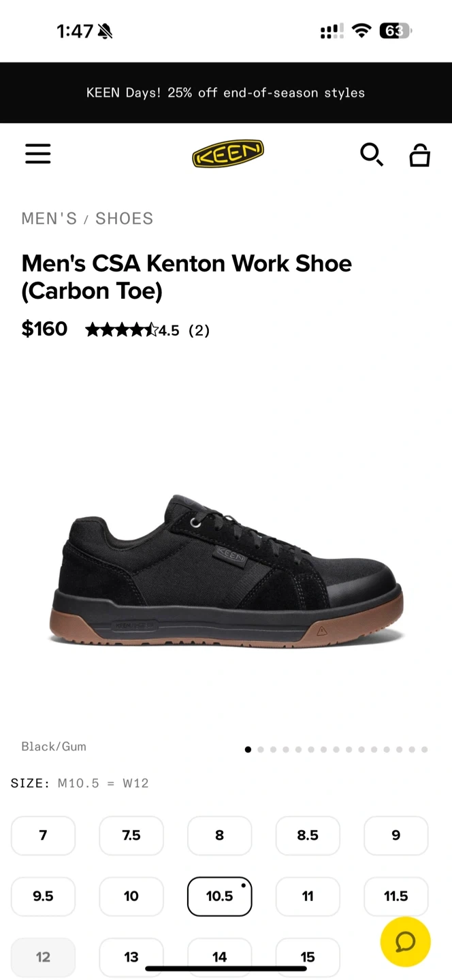452x980 pixels.
Task: Pick size 13
Action: [131, 957]
